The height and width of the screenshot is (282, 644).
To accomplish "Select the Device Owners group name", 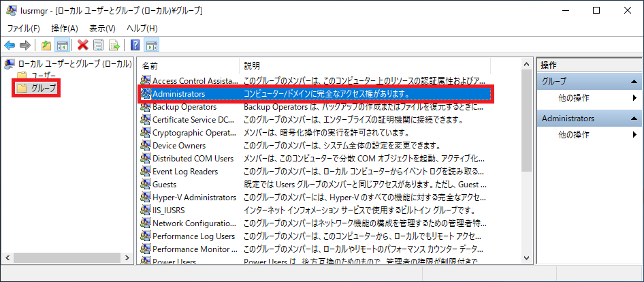I will (x=179, y=146).
